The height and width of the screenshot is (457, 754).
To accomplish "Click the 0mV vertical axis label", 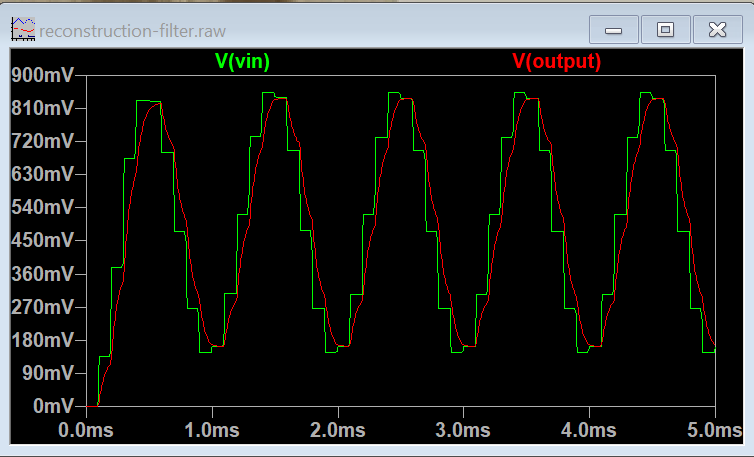I will click(x=54, y=406).
